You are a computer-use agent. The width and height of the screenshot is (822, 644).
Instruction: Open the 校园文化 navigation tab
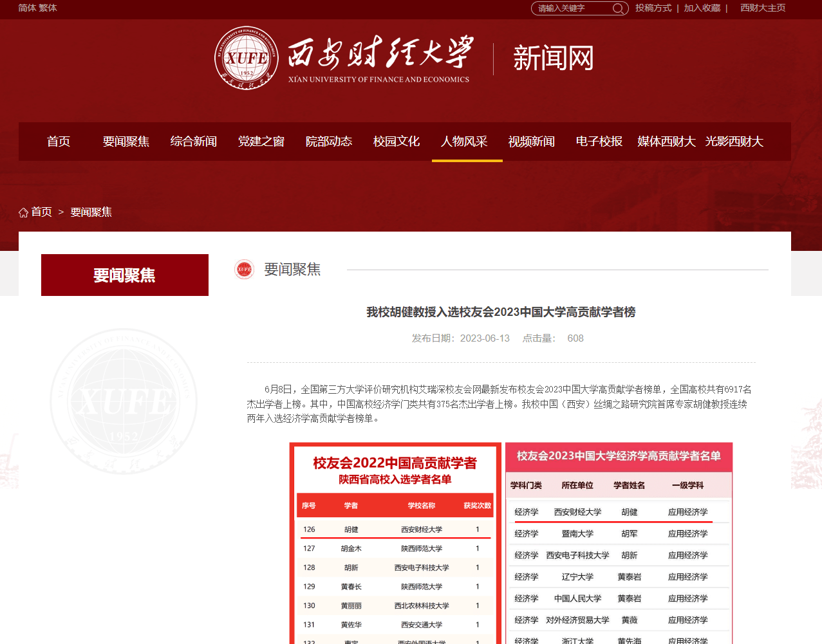(x=397, y=142)
